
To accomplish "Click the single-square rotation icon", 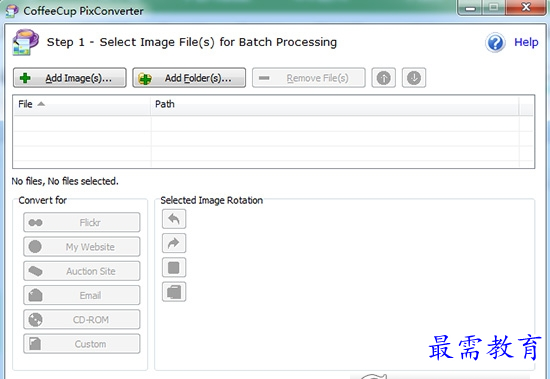I will pyautogui.click(x=174, y=267).
